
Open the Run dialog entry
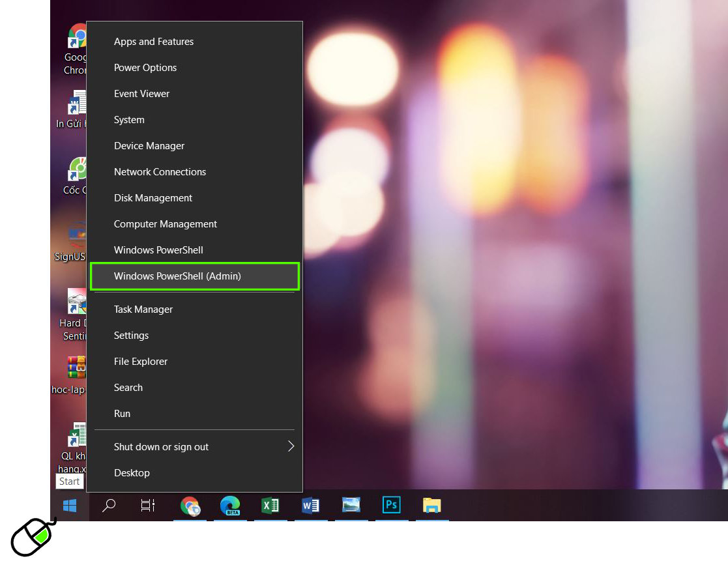(122, 414)
